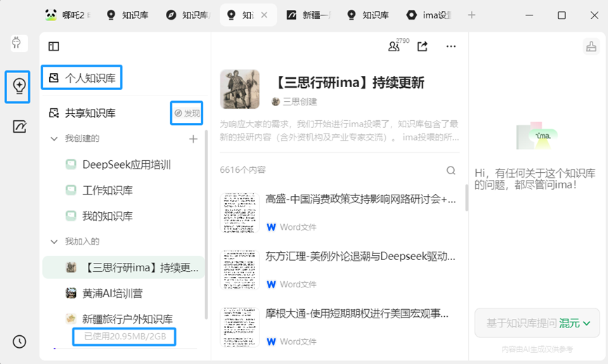Image resolution: width=608 pixels, height=364 pixels.
Task: Open 个人知识库 personal knowledge base
Action: click(82, 78)
